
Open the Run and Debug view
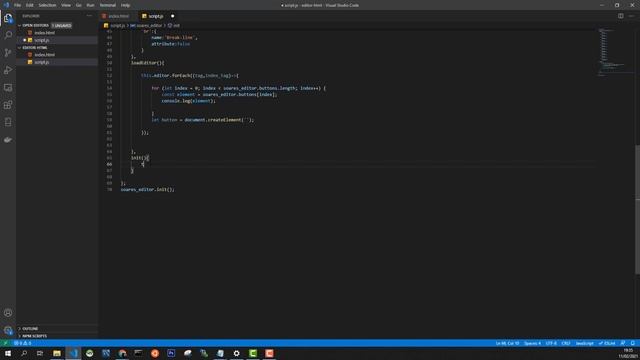point(8,70)
